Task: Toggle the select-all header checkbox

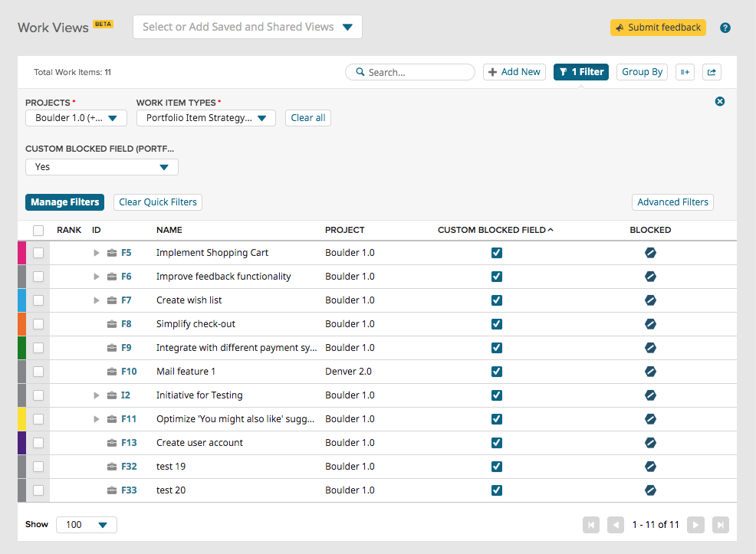Action: point(38,231)
